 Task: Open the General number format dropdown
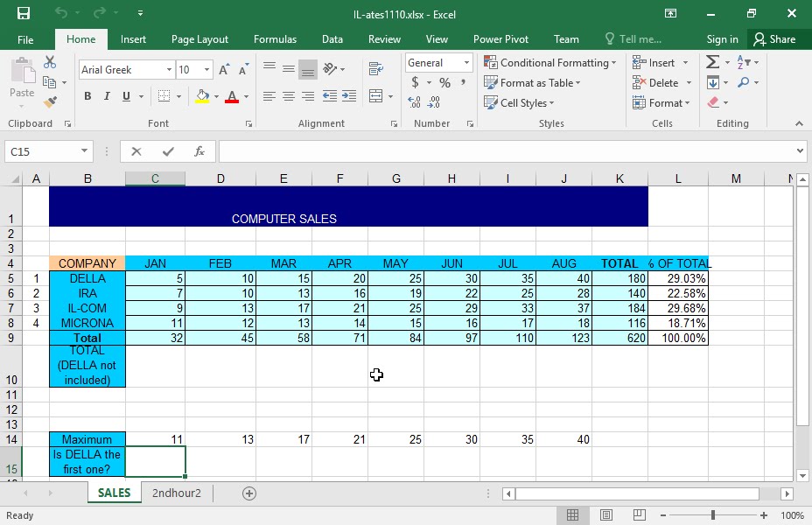(466, 63)
